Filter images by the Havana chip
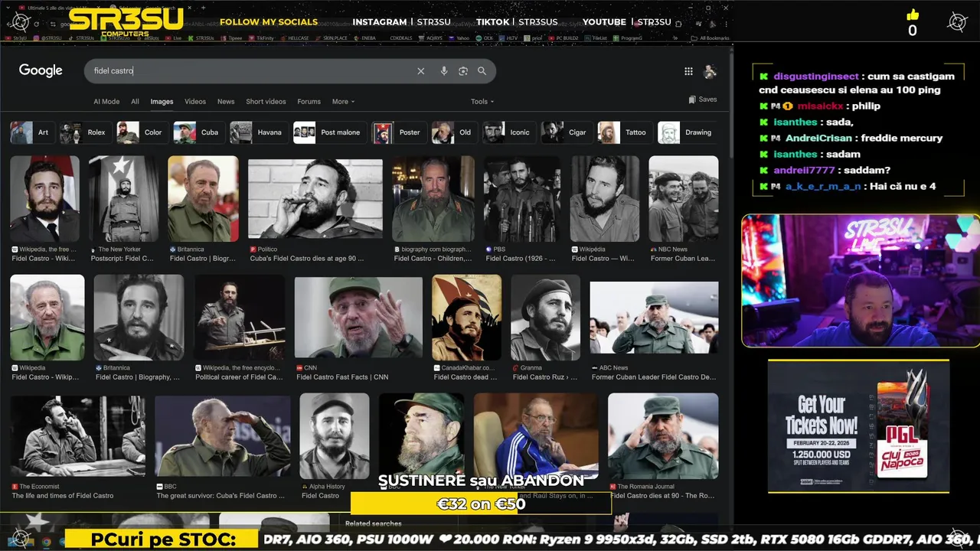980x551 pixels. point(259,132)
